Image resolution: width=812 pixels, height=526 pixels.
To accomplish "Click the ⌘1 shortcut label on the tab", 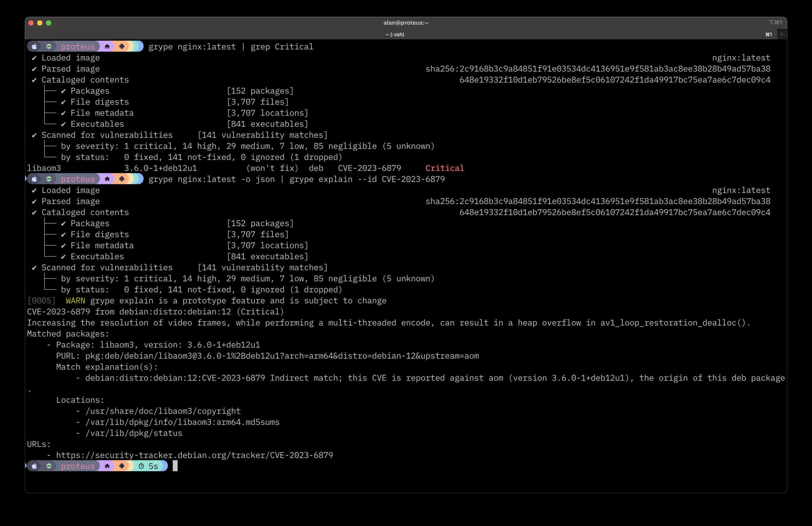I will [x=769, y=34].
